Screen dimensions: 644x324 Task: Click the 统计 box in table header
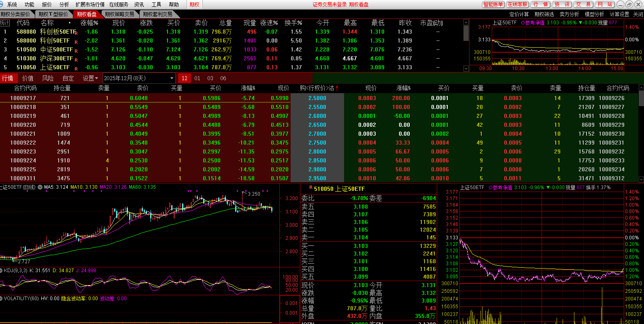pos(4,23)
